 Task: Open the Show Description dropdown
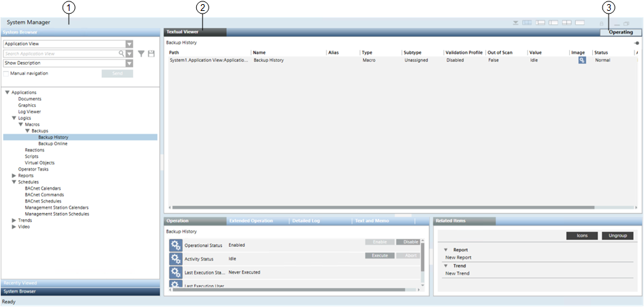pyautogui.click(x=129, y=63)
